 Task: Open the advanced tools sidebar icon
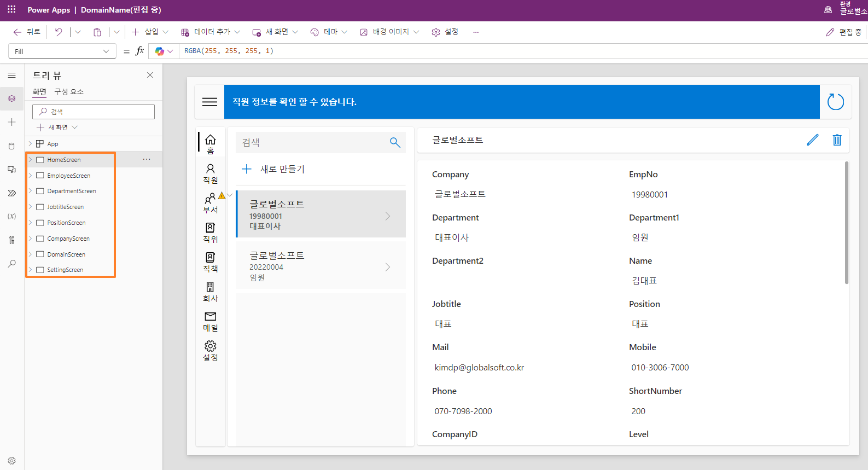coord(12,240)
